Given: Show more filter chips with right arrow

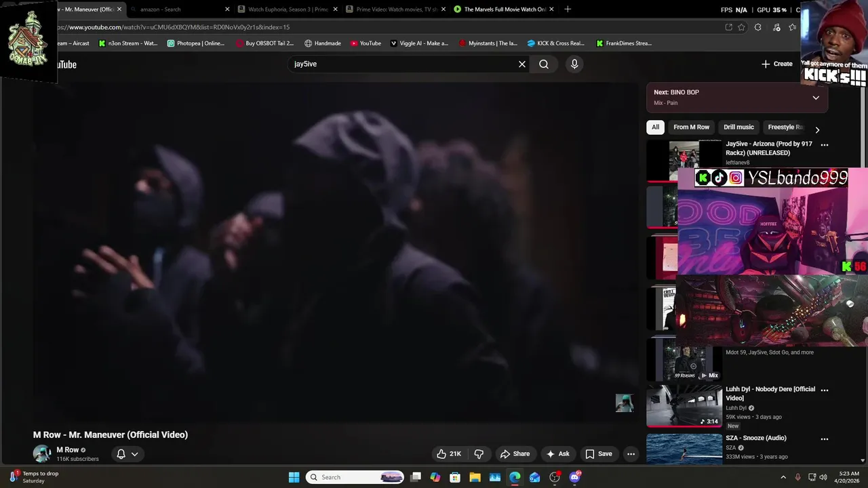Looking at the screenshot, I should coord(817,129).
